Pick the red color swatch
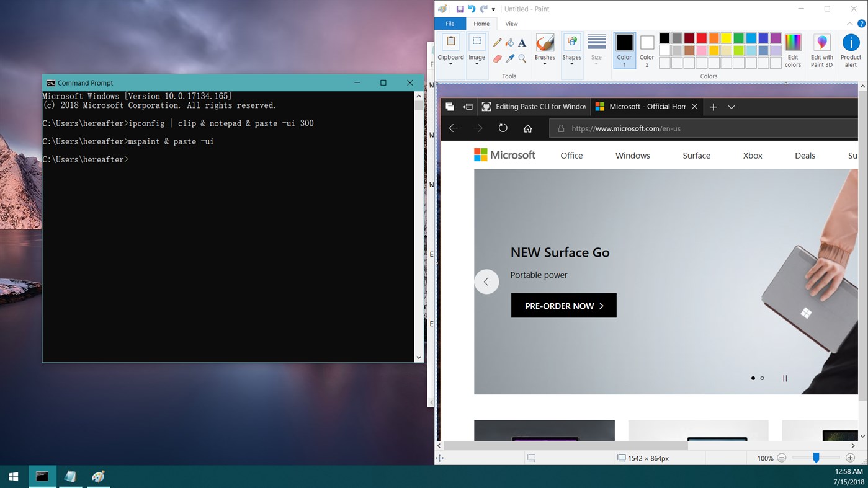This screenshot has height=488, width=868. [x=701, y=38]
